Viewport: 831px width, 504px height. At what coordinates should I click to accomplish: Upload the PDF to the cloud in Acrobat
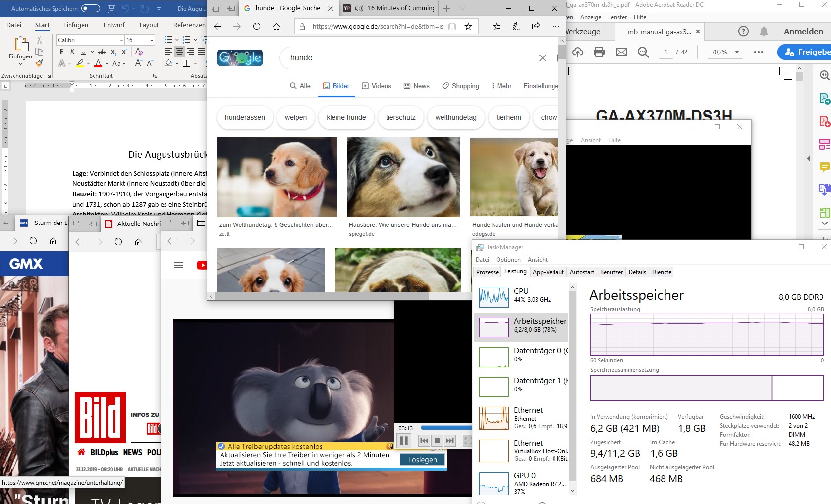click(x=577, y=52)
